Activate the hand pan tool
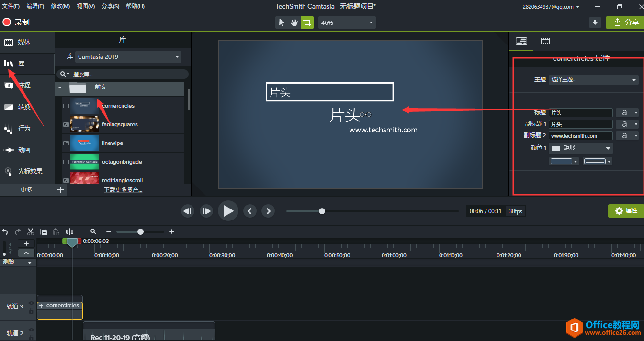 point(294,22)
